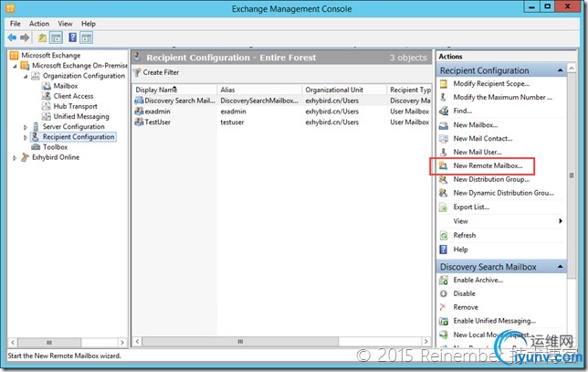The width and height of the screenshot is (588, 372).
Task: Click the exadmin alias cell
Action: point(233,112)
